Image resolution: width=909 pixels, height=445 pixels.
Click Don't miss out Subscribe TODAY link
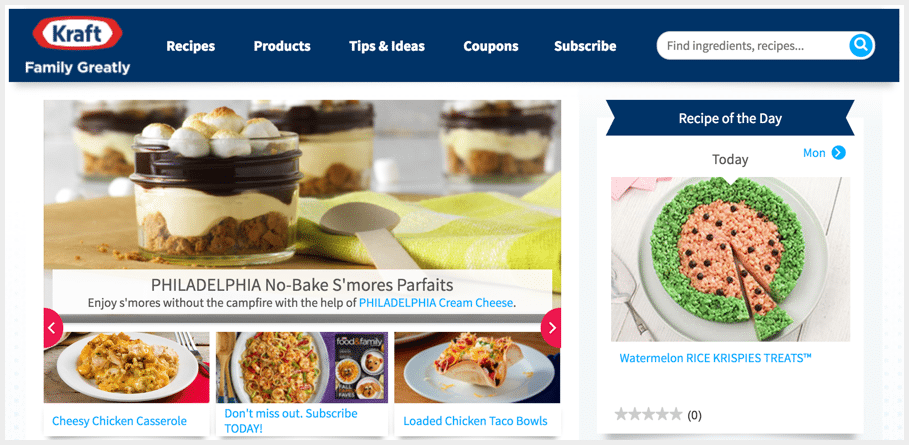[291, 421]
